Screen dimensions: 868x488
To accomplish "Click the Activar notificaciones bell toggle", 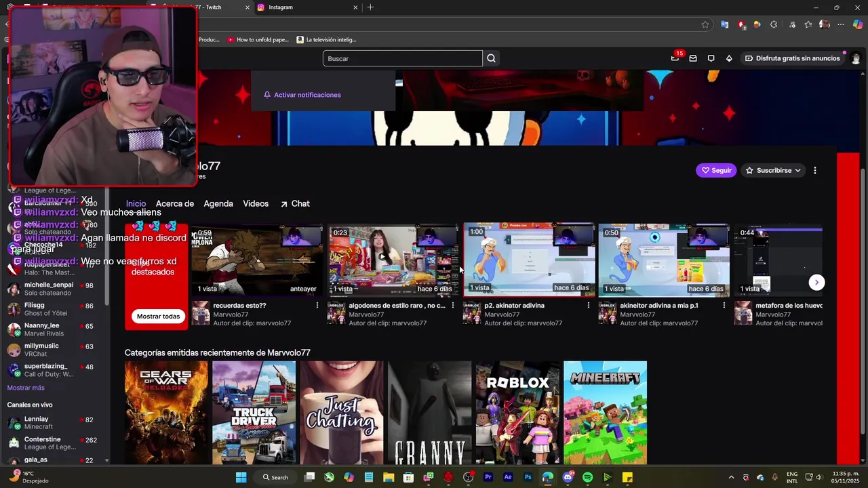I will click(x=302, y=95).
